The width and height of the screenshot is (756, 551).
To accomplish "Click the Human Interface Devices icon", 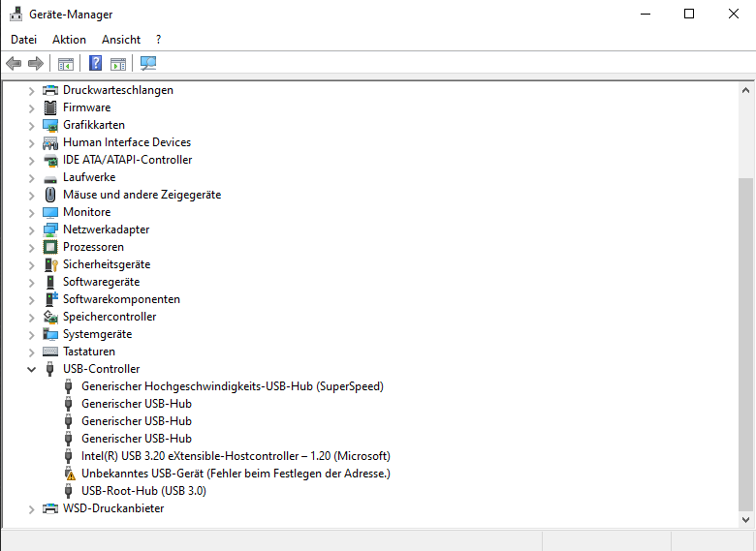I will coord(50,142).
